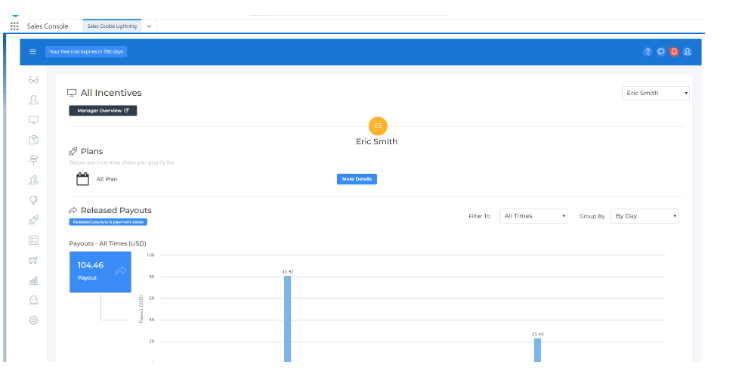Select the glasses icon in sidebar
Screen dimensions: 747x391
33,80
